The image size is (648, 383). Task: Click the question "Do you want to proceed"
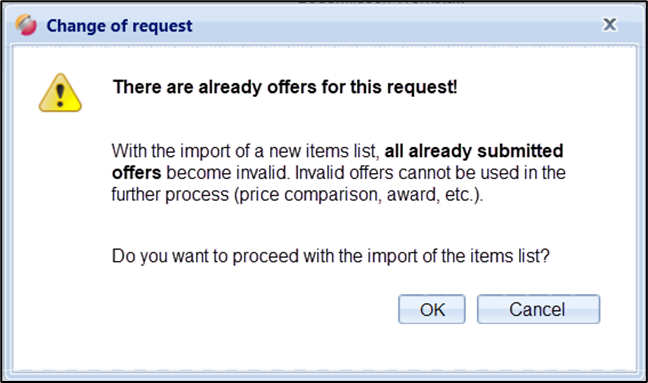coord(206,256)
